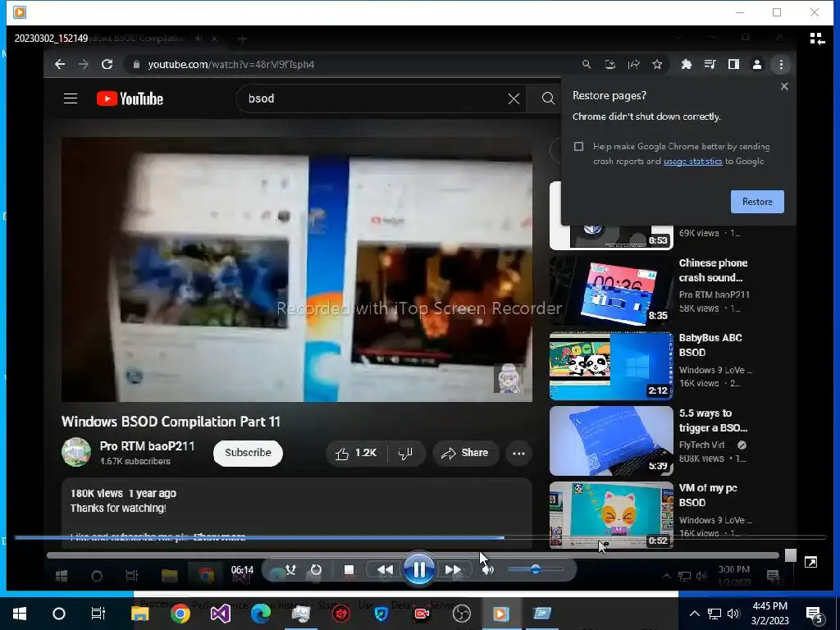Click Chrome's forward arrow in the video
840x630 pixels.
[84, 64]
